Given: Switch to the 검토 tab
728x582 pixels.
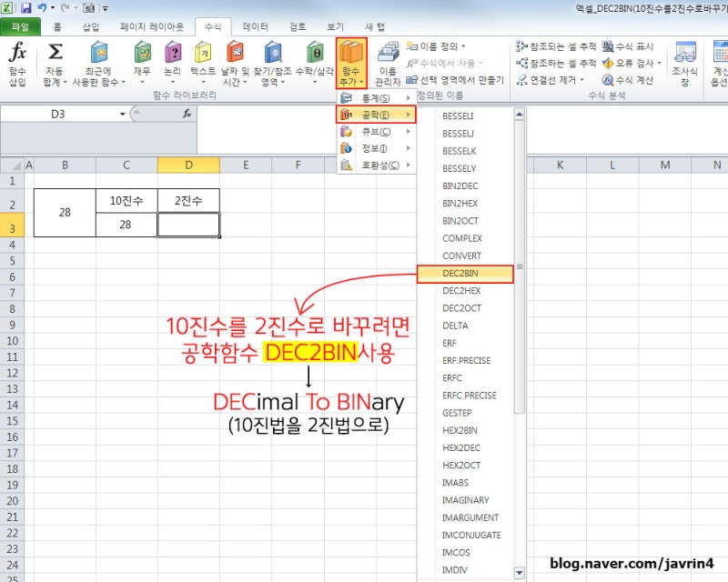Looking at the screenshot, I should click(x=298, y=27).
